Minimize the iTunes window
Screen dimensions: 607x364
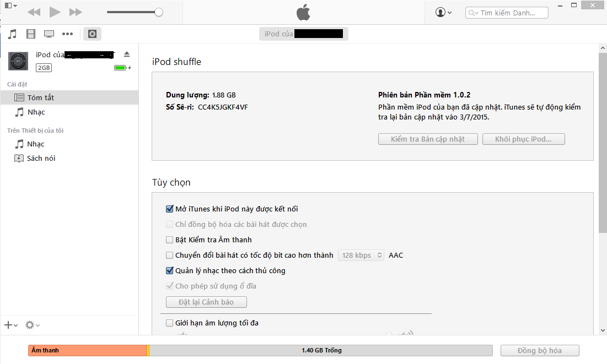(x=560, y=6)
